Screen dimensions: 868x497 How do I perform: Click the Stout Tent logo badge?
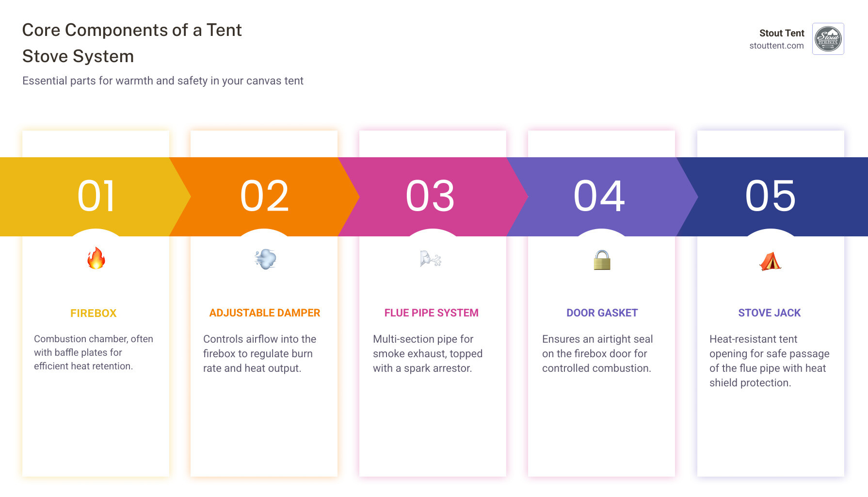click(828, 39)
